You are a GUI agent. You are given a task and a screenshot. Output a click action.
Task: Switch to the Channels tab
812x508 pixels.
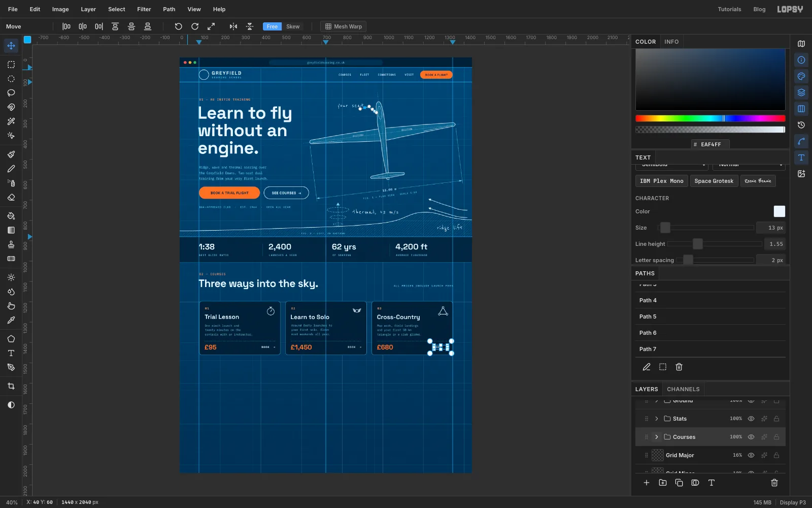coord(683,389)
